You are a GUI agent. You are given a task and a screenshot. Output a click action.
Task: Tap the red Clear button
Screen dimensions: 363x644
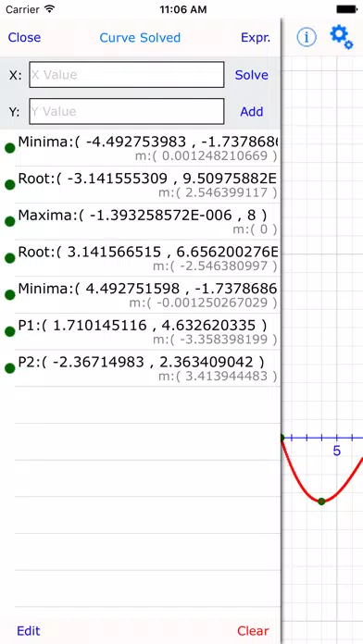click(253, 630)
